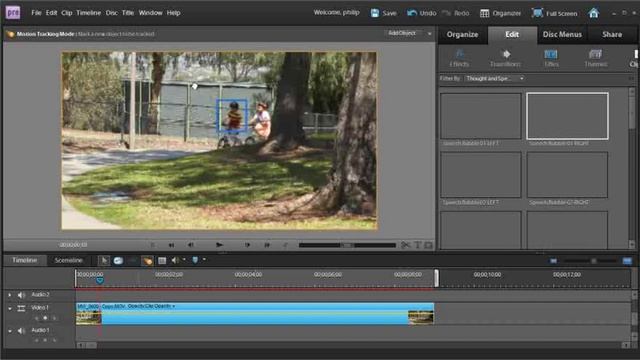This screenshot has width=640, height=360.
Task: Click the Save icon in the top bar
Action: [375, 13]
